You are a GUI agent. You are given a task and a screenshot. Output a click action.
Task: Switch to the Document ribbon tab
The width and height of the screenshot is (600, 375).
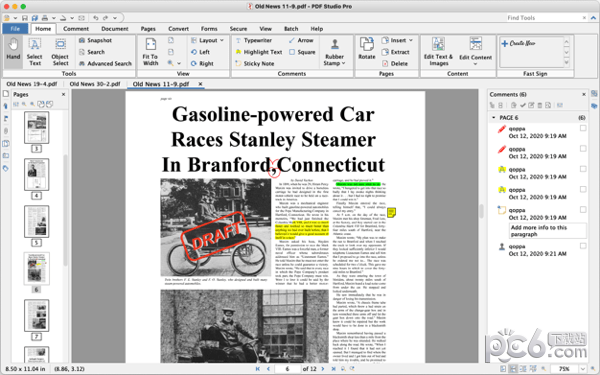coord(115,29)
